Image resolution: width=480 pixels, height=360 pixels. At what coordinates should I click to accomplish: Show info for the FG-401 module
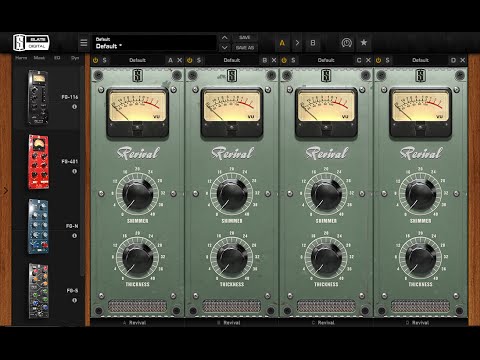[74, 171]
